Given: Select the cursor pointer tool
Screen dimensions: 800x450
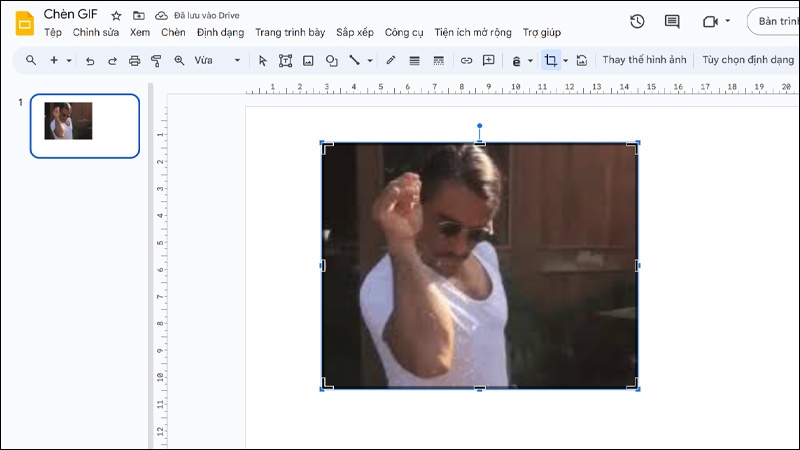Looking at the screenshot, I should click(x=263, y=61).
